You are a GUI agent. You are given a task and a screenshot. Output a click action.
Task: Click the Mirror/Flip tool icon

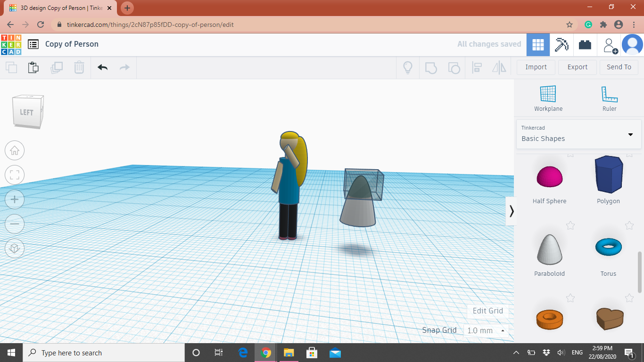[499, 67]
